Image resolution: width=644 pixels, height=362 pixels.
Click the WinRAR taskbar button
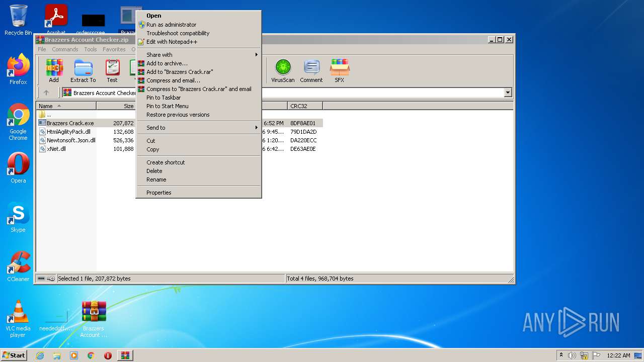click(x=125, y=355)
